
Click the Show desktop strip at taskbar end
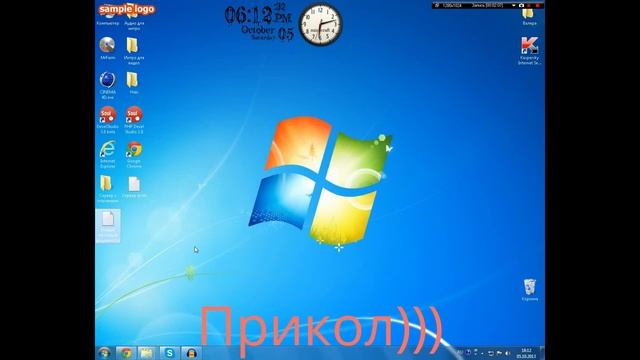pos(542,353)
